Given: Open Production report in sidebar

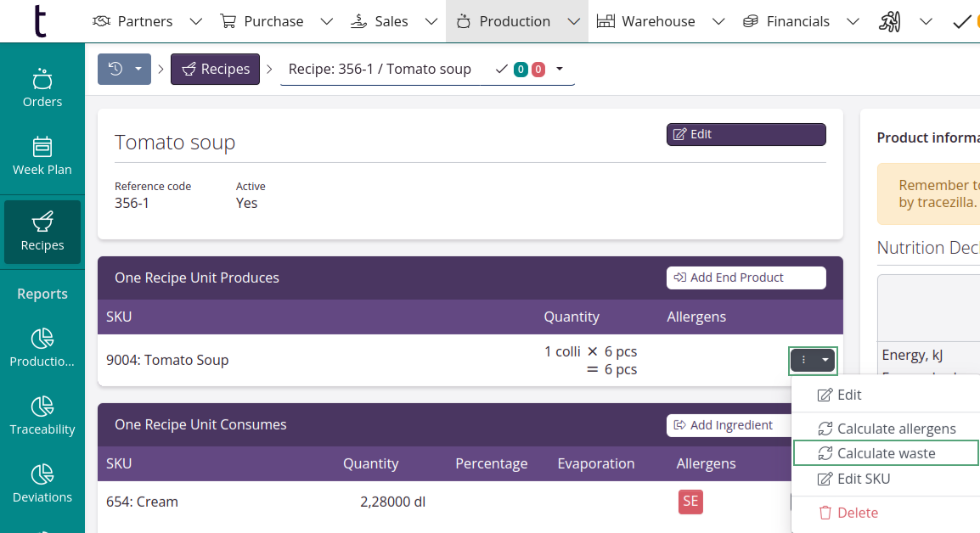Looking at the screenshot, I should [42, 348].
